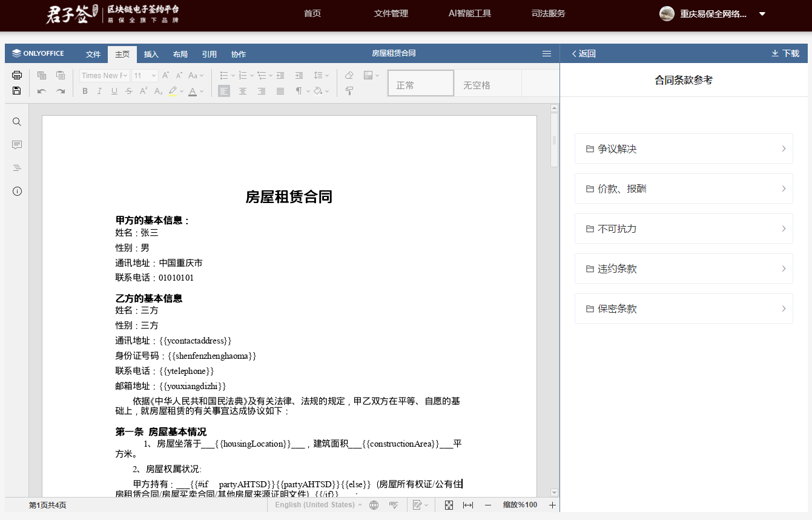Click the fit to width icon
Image resolution: width=812 pixels, height=520 pixels.
click(468, 505)
